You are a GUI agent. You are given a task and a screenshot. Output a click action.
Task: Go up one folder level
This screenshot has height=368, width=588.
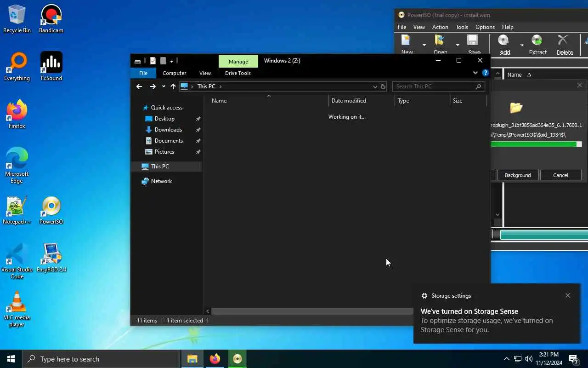pos(173,86)
